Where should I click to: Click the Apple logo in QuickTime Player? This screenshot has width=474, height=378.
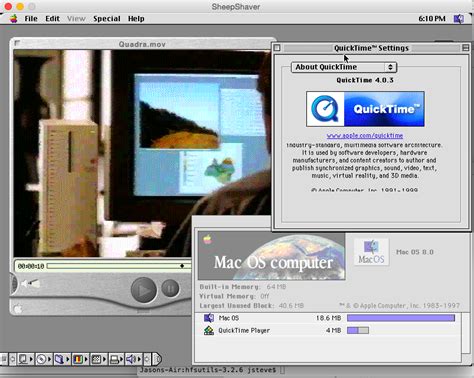(17, 309)
